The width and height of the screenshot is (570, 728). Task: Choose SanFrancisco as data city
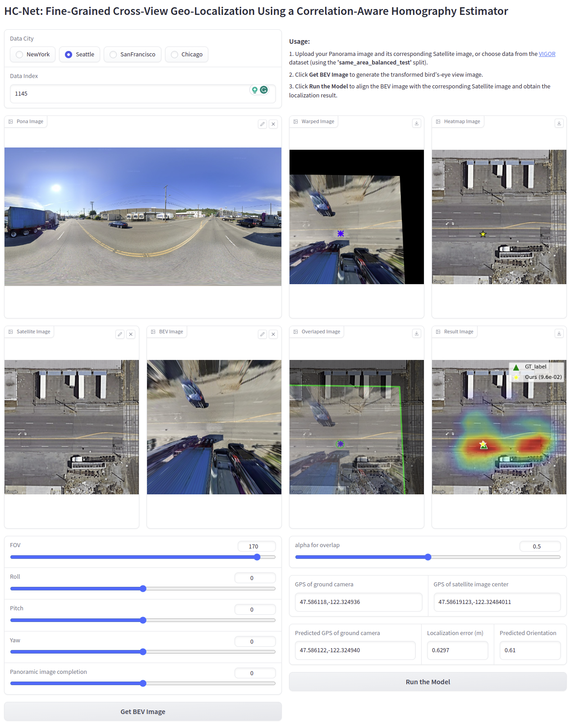click(133, 55)
